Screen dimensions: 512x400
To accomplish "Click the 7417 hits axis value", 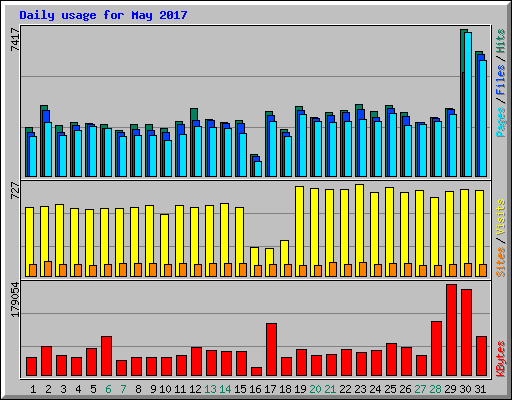I will [x=15, y=39].
